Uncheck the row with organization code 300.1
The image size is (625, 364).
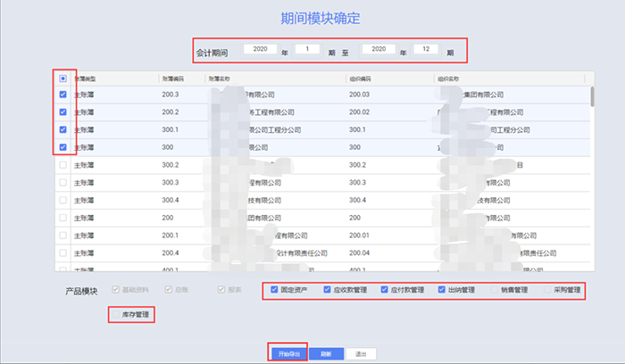tap(63, 129)
